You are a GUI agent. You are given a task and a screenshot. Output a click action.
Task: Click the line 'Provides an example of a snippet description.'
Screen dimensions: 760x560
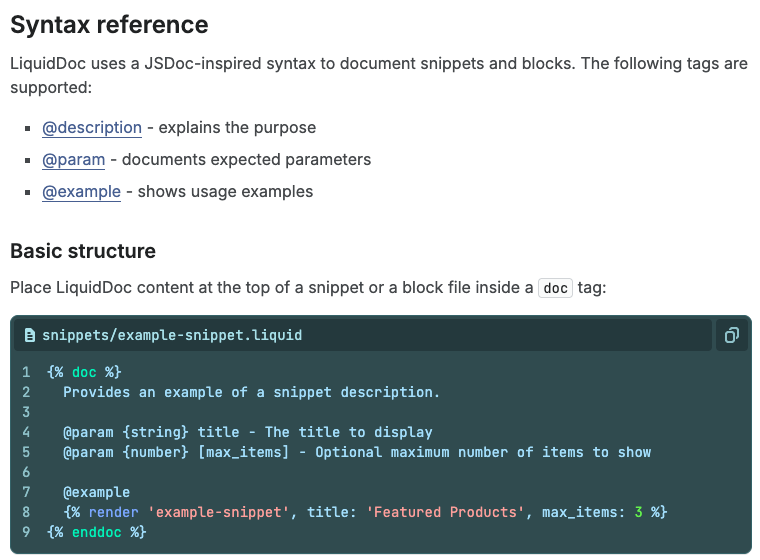[x=252, y=392]
